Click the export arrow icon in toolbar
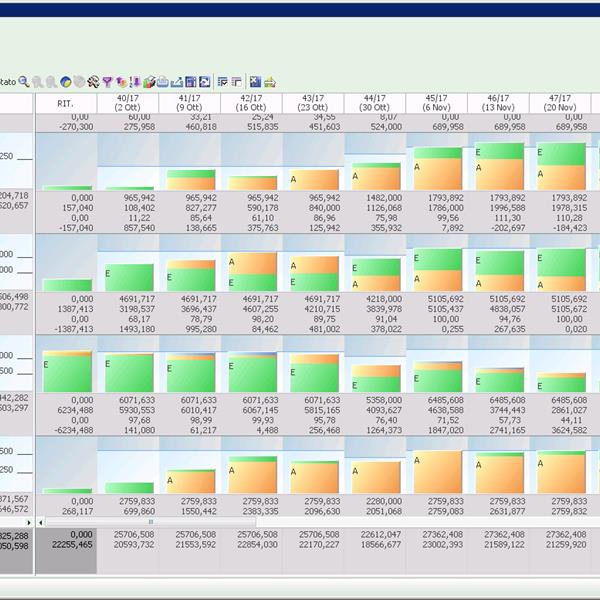Screen dimensions: 600x600 (176, 82)
